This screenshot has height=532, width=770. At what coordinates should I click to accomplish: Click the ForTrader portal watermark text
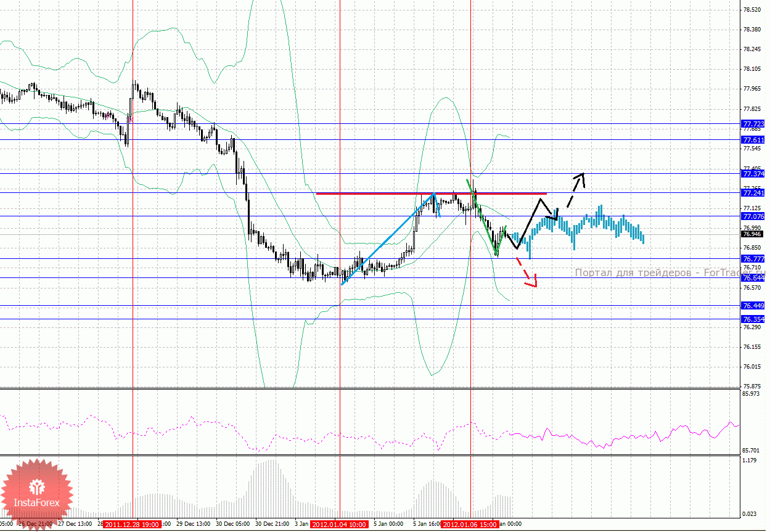[669, 273]
